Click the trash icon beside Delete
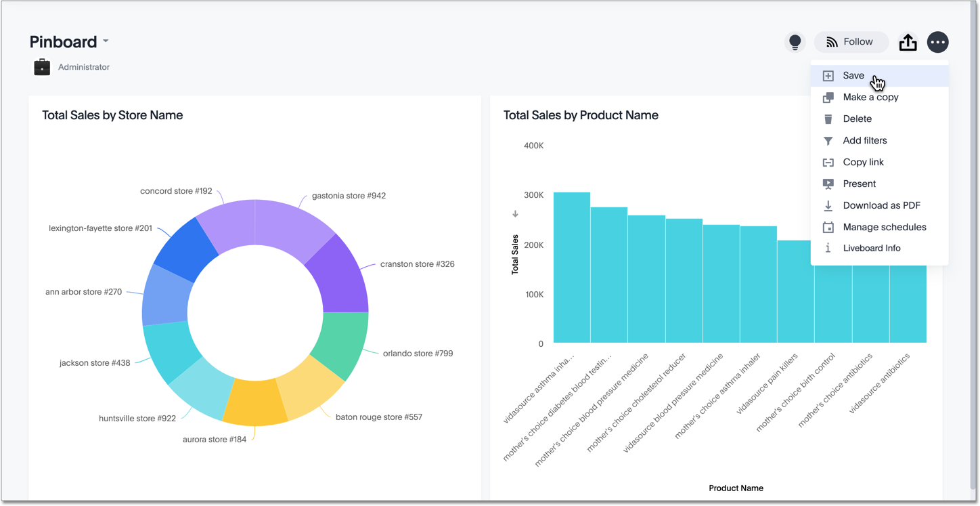980x506 pixels. [828, 119]
